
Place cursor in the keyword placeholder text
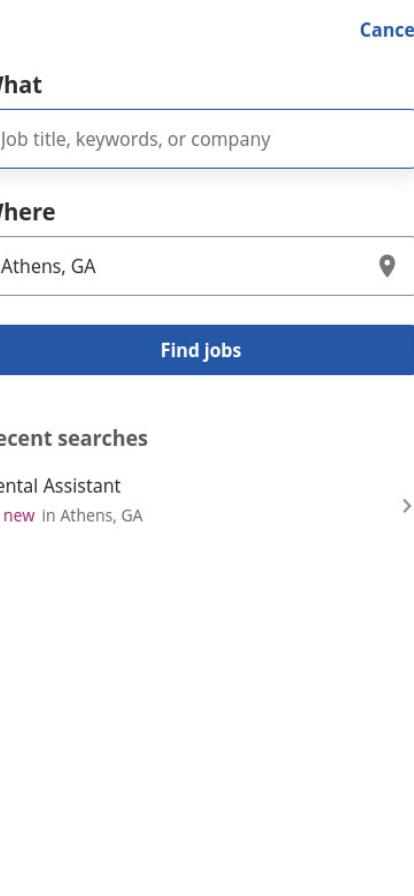136,139
